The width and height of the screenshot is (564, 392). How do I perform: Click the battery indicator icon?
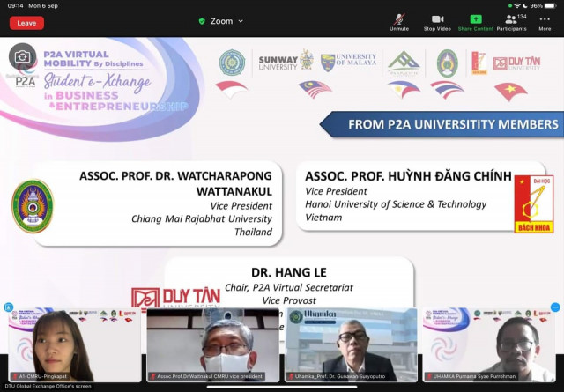tap(550, 6)
